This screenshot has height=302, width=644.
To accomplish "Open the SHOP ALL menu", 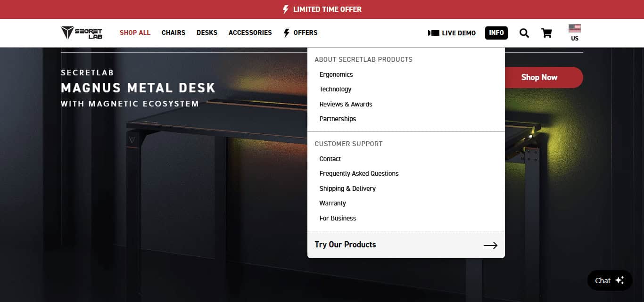I will point(135,33).
